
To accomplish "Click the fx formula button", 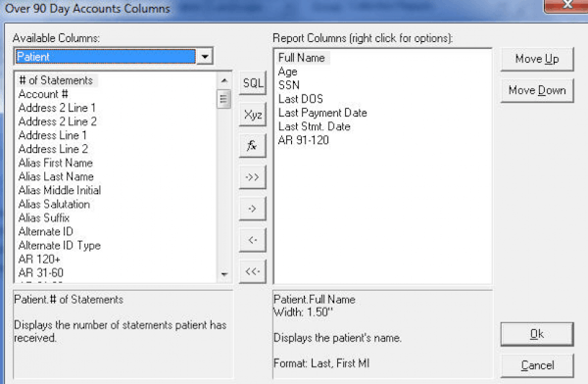I will point(253,146).
